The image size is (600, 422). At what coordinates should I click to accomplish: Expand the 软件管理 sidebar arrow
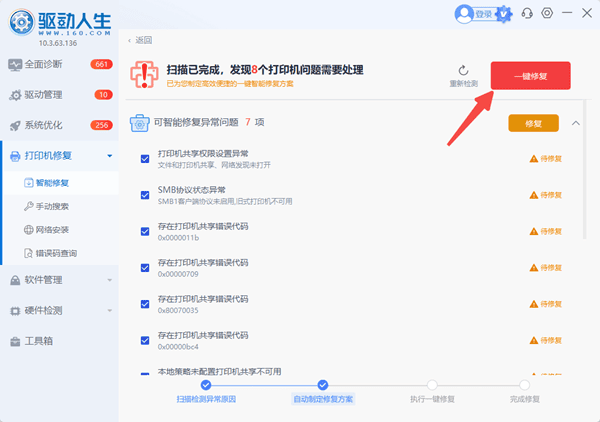point(110,280)
